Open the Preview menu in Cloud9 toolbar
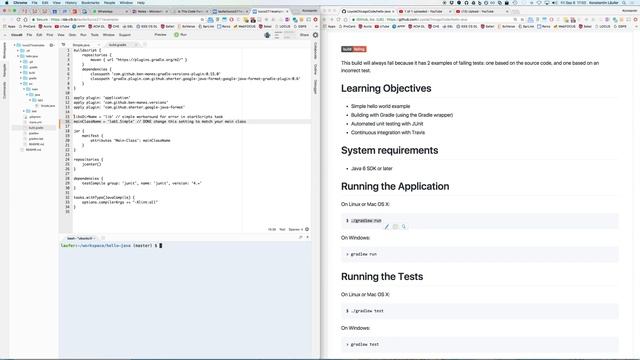 pyautogui.click(x=160, y=35)
